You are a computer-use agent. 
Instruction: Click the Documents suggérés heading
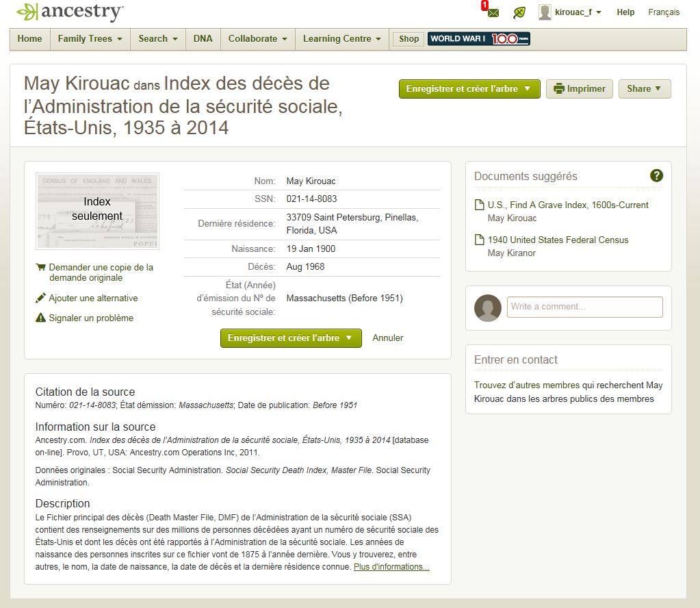point(526,176)
